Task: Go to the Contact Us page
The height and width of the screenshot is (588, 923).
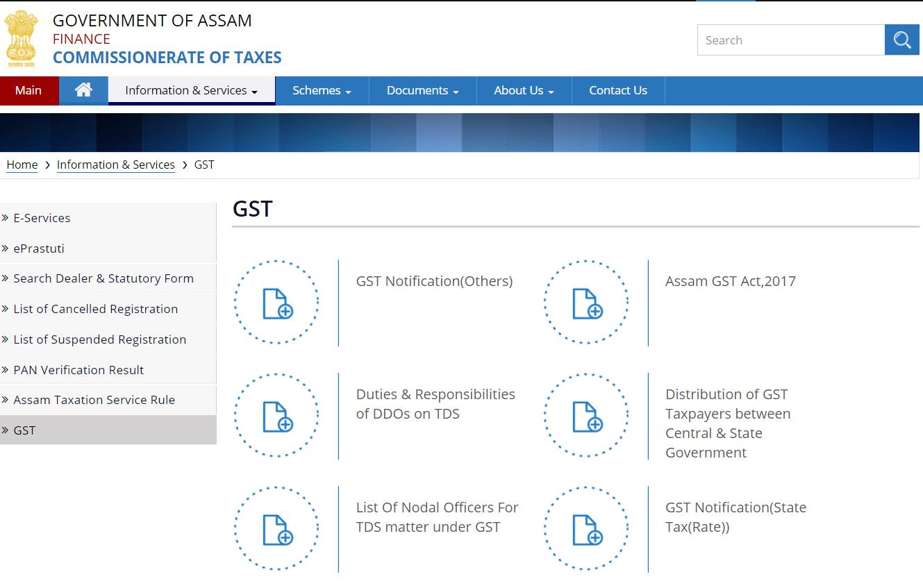Action: 617,90
